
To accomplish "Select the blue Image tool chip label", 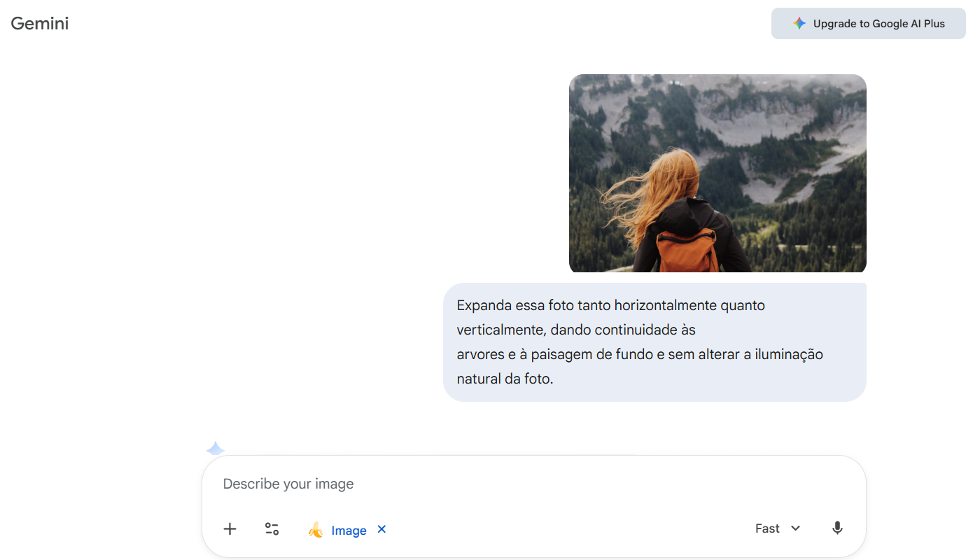I will click(x=349, y=531).
